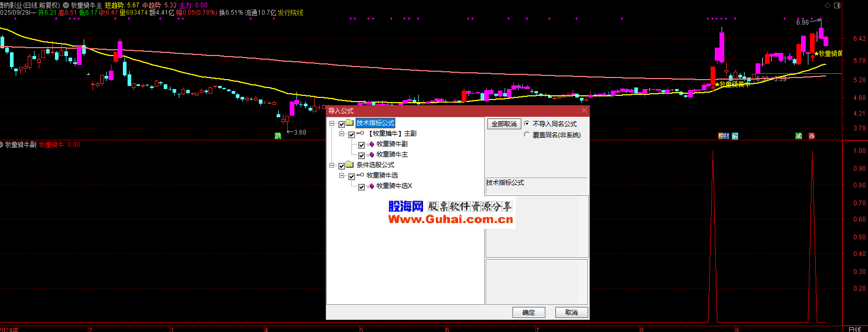
Task: Click the 解 event marker on the chart
Action: (735, 136)
